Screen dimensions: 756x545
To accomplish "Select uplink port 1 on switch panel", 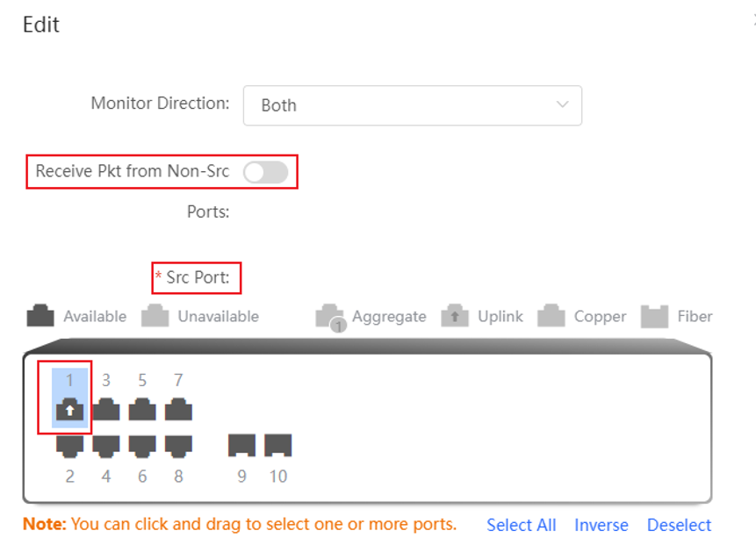I will 70,409.
